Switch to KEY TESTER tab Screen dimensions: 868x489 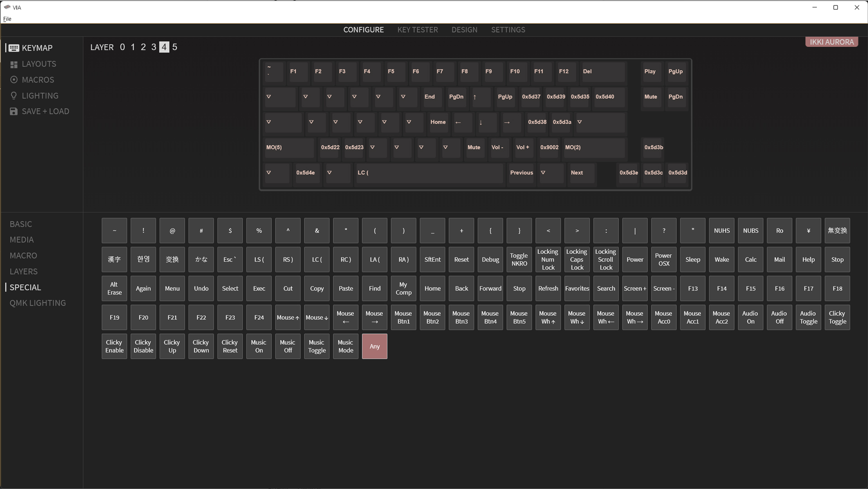tap(417, 29)
